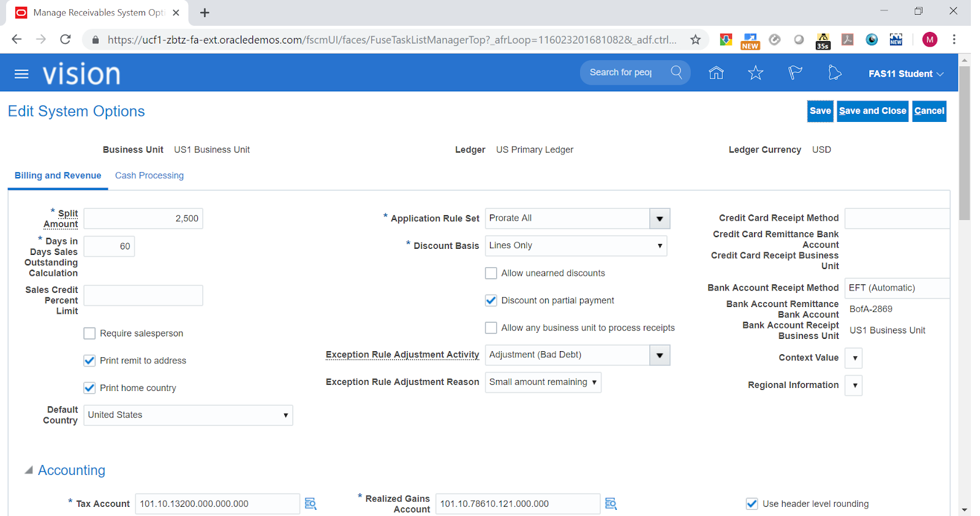Image resolution: width=980 pixels, height=516 pixels.
Task: Search Tax Account combinations icon
Action: coord(311,504)
